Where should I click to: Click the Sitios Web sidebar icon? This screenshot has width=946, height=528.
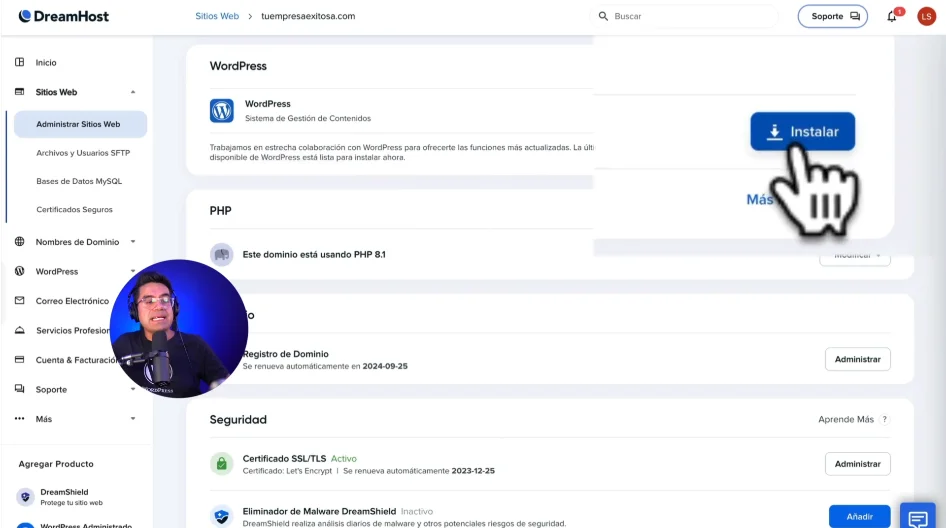(x=19, y=92)
